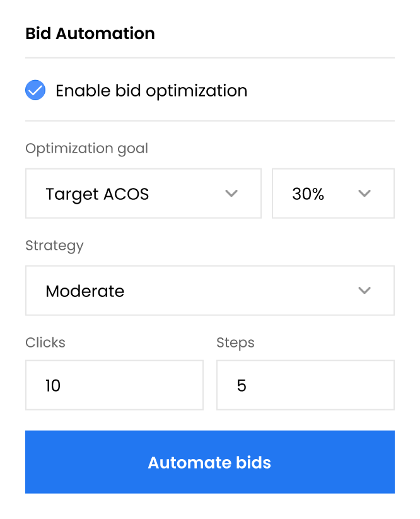Image resolution: width=420 pixels, height=519 pixels.
Task: Open the 30% value dropdown
Action: point(333,194)
